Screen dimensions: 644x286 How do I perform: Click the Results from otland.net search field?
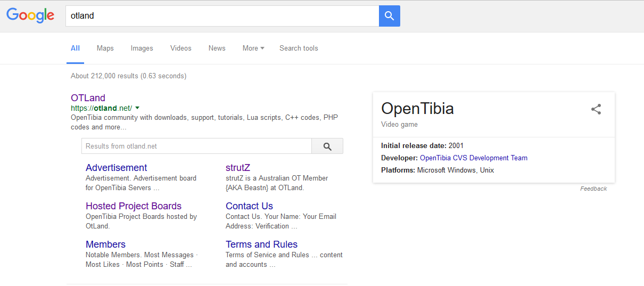click(x=196, y=146)
